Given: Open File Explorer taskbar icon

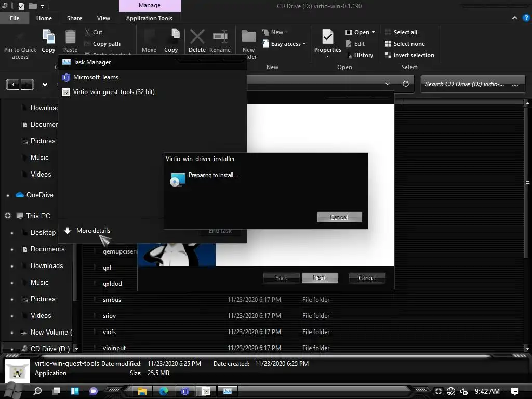Looking at the screenshot, I should tap(142, 391).
